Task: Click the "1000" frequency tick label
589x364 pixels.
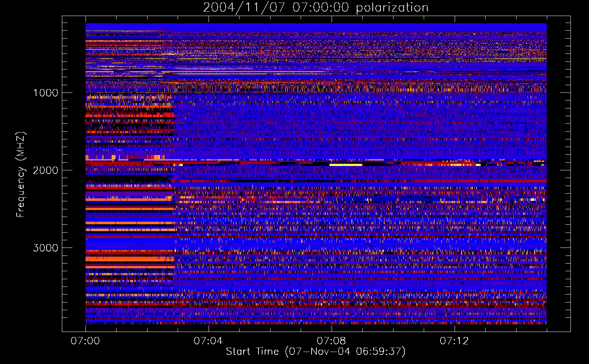Action: click(x=46, y=93)
